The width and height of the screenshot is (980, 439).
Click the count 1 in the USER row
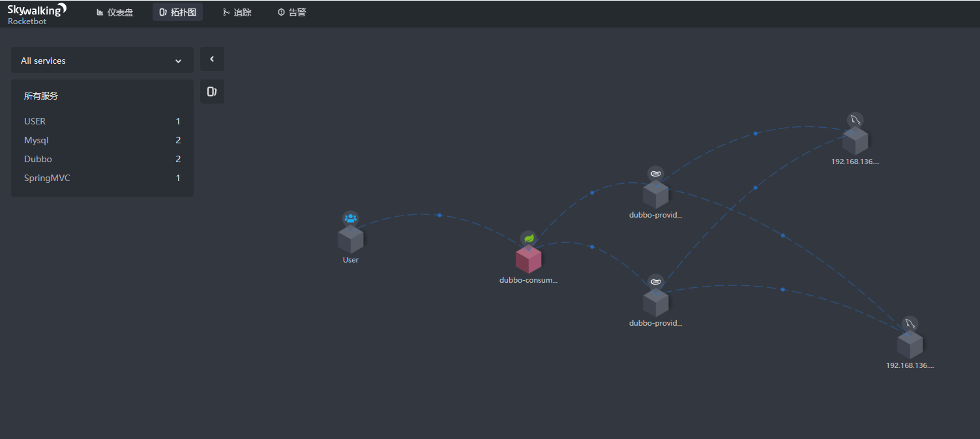tap(178, 121)
